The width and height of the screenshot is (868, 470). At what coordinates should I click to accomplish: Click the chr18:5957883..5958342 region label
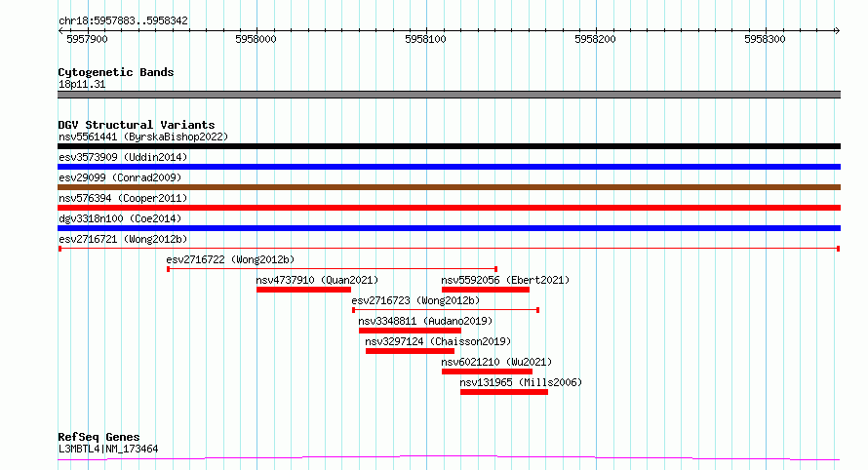[123, 20]
